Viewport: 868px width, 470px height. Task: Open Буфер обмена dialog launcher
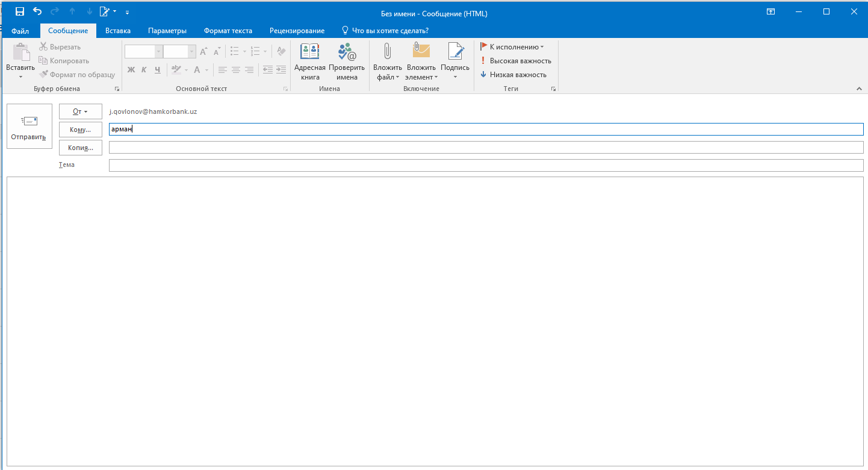tap(117, 89)
